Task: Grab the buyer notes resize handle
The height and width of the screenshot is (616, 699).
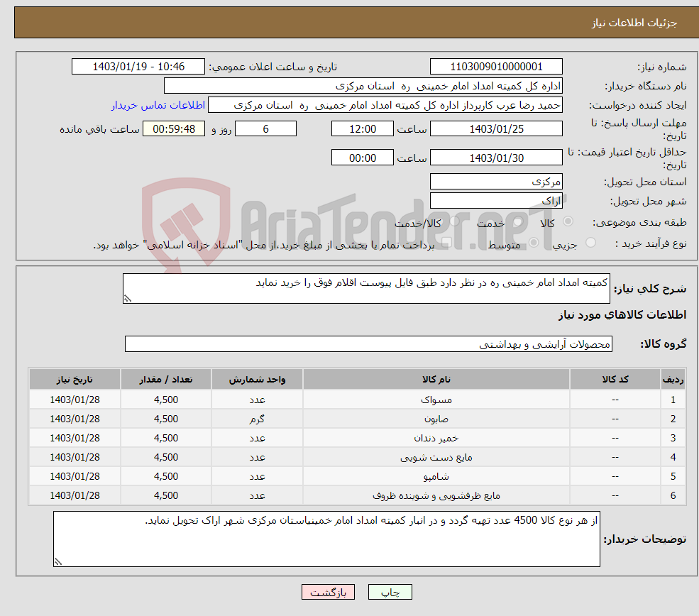Action: coord(58,562)
